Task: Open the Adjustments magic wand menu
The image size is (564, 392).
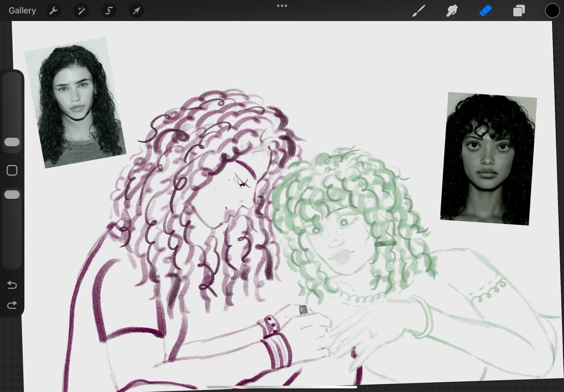Action: click(x=81, y=10)
